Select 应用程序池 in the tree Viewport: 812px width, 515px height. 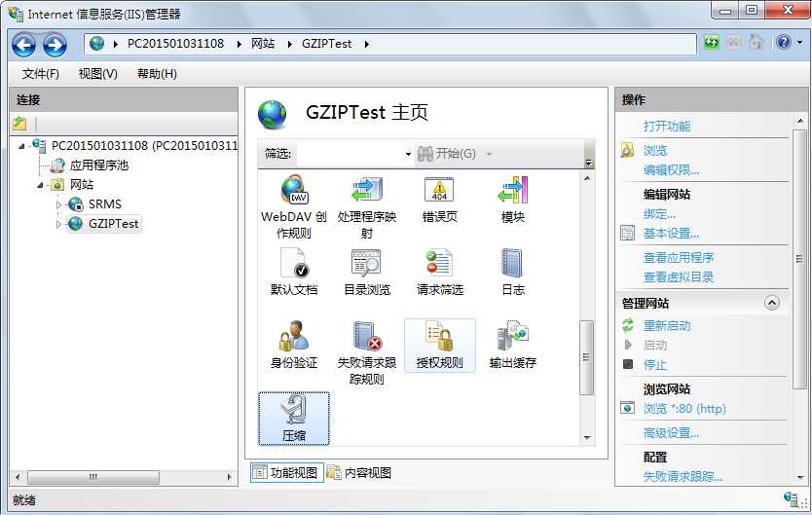tap(99, 166)
